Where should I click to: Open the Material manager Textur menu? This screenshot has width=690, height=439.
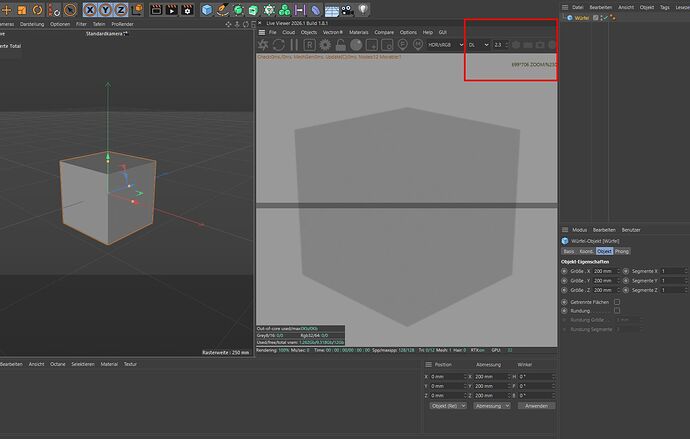pos(130,364)
